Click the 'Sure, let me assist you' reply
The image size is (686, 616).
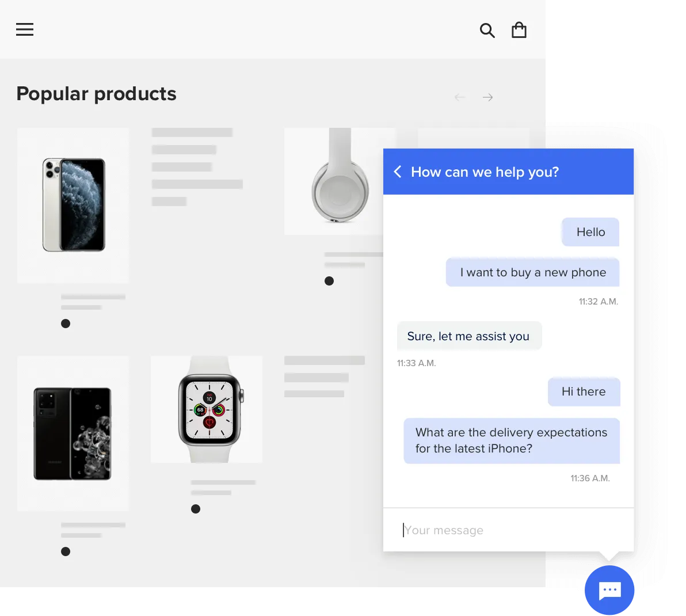point(468,336)
